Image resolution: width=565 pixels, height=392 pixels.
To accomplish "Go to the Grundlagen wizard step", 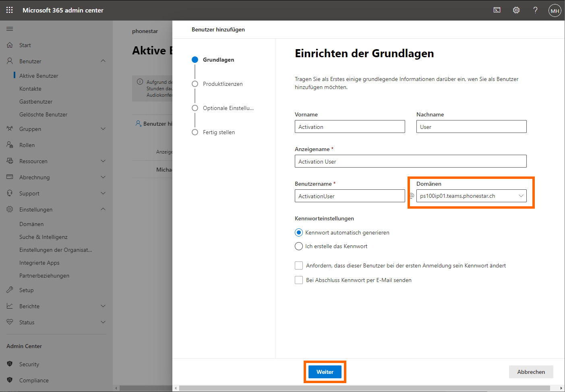I will point(213,60).
